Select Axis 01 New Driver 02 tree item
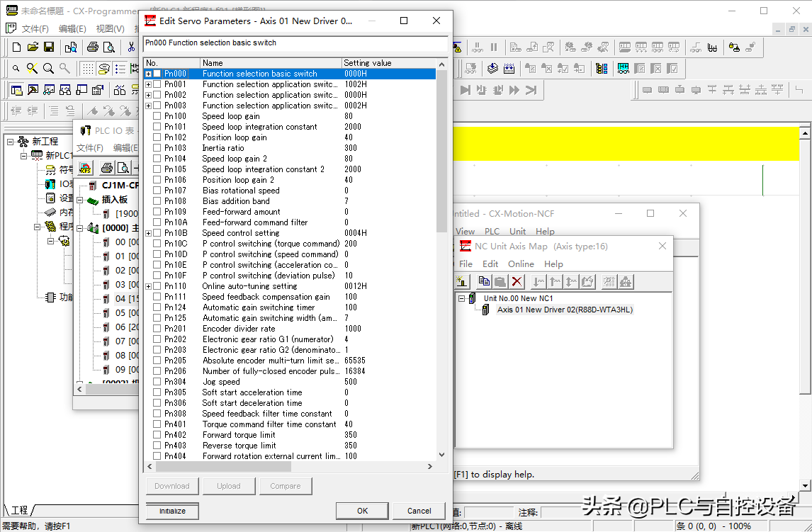The width and height of the screenshot is (812, 532). [564, 310]
